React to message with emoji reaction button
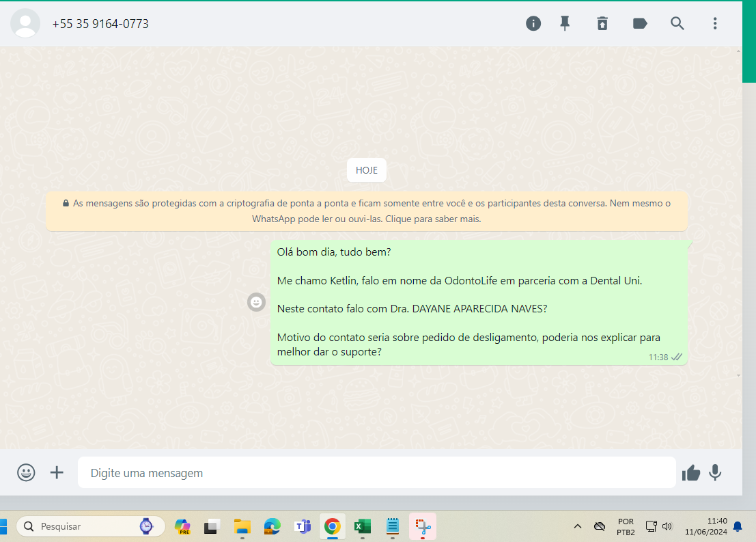This screenshot has height=542, width=756. click(x=256, y=302)
